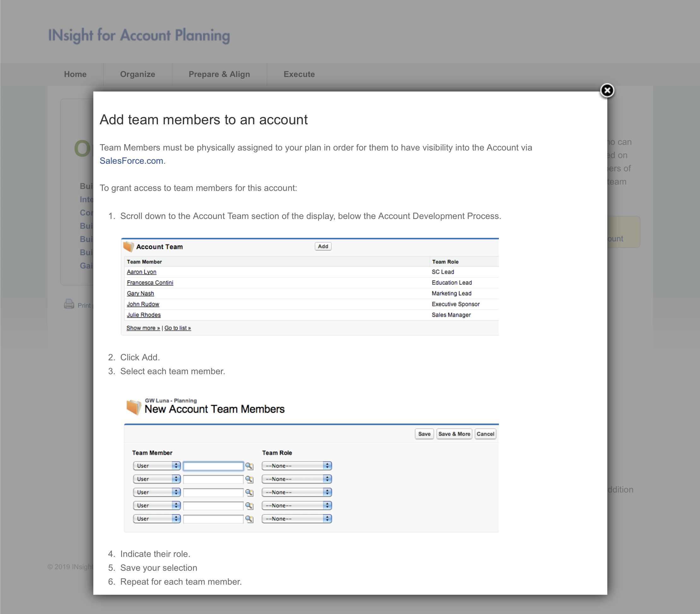Click the Go to list link
700x614 pixels.
(x=178, y=328)
